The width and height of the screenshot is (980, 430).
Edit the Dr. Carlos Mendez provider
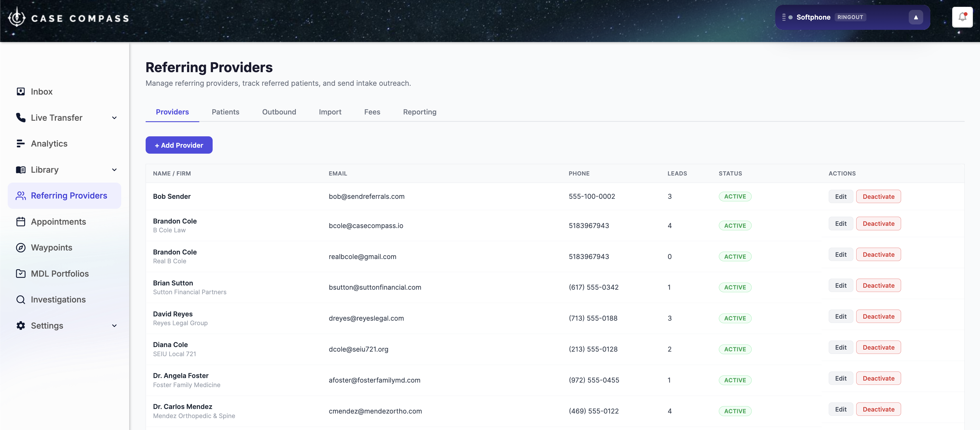point(840,409)
